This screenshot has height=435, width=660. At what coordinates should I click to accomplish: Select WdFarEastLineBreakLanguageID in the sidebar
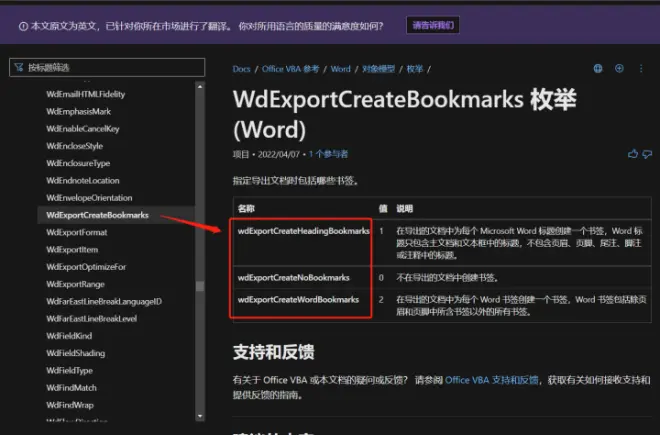[x=104, y=302]
